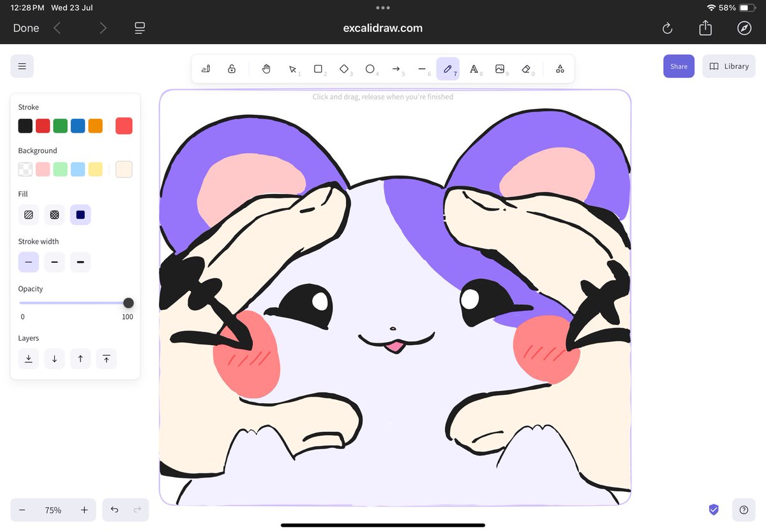Image resolution: width=766 pixels, height=532 pixels.
Task: Toggle the pen mode icon
Action: 206,69
